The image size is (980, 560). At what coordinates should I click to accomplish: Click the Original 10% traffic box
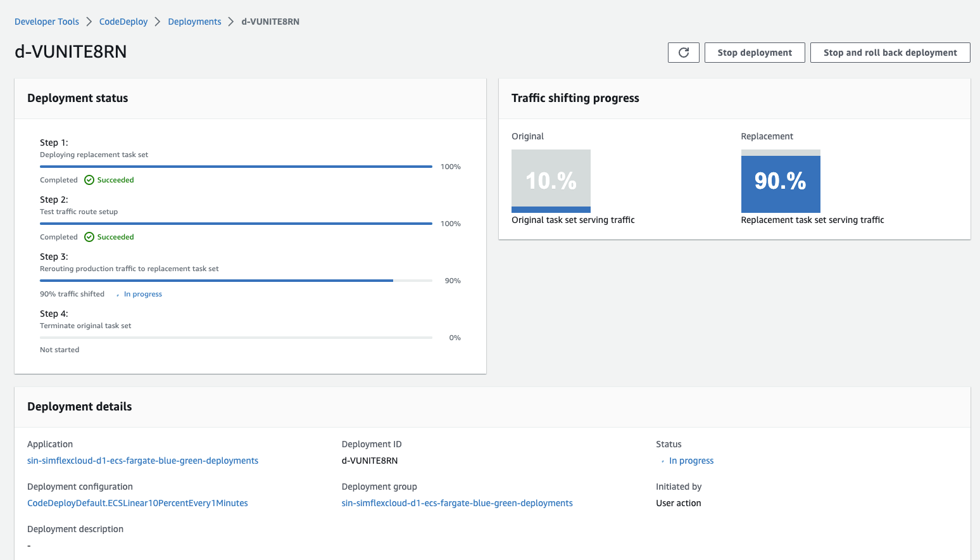click(551, 181)
